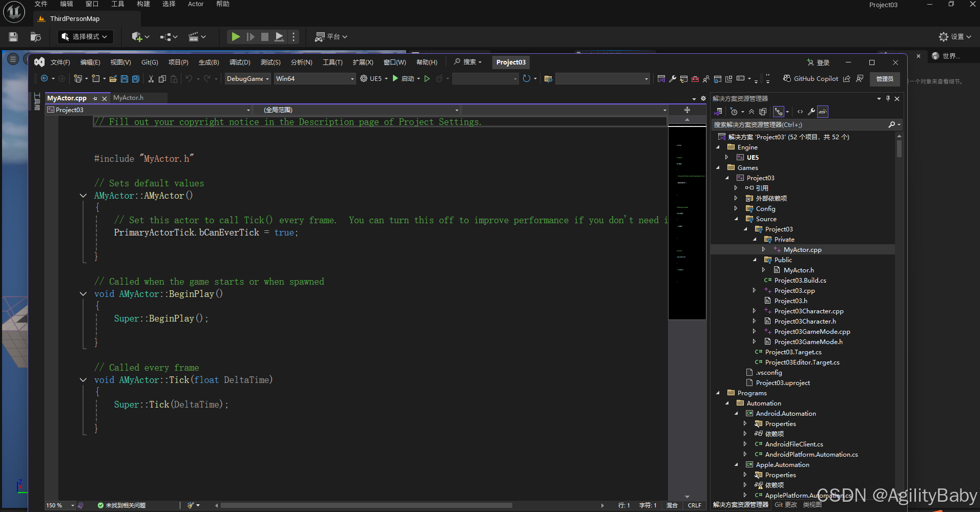Click Solution Explorer View Code brackets icon
980x512 pixels.
[x=800, y=112]
